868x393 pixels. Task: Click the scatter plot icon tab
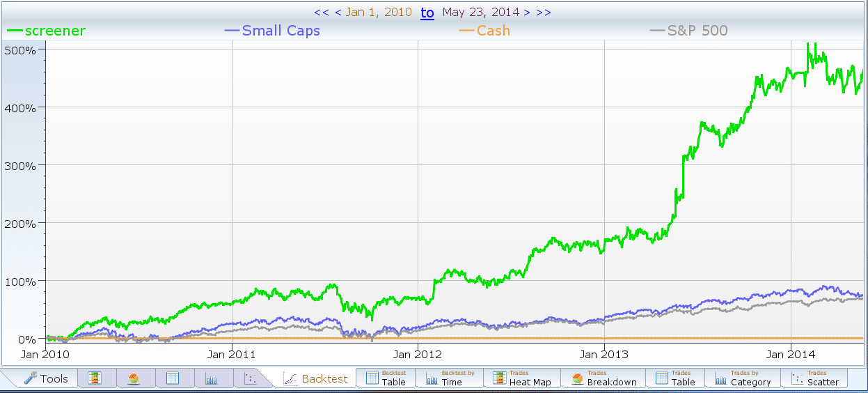coord(250,378)
